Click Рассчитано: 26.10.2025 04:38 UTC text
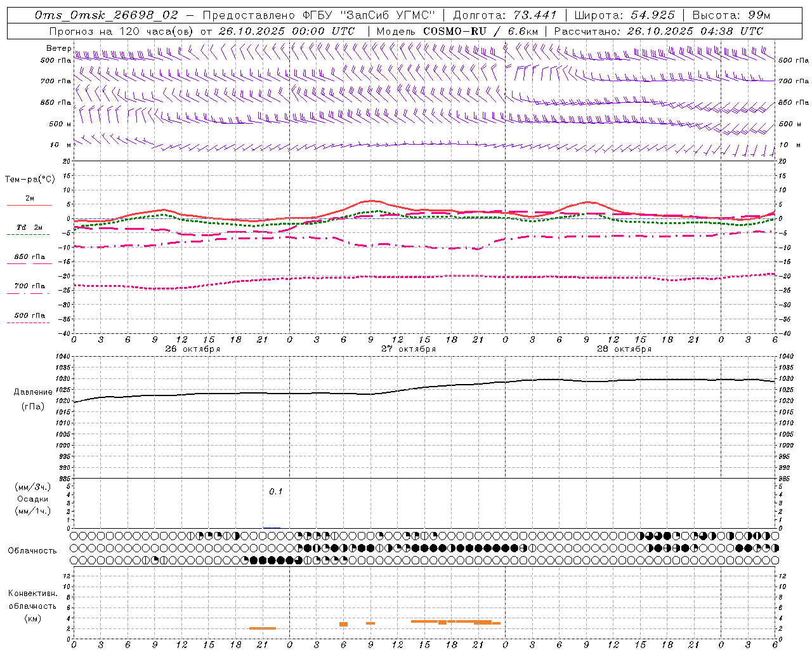The height and width of the screenshot is (650, 812). pyautogui.click(x=658, y=31)
